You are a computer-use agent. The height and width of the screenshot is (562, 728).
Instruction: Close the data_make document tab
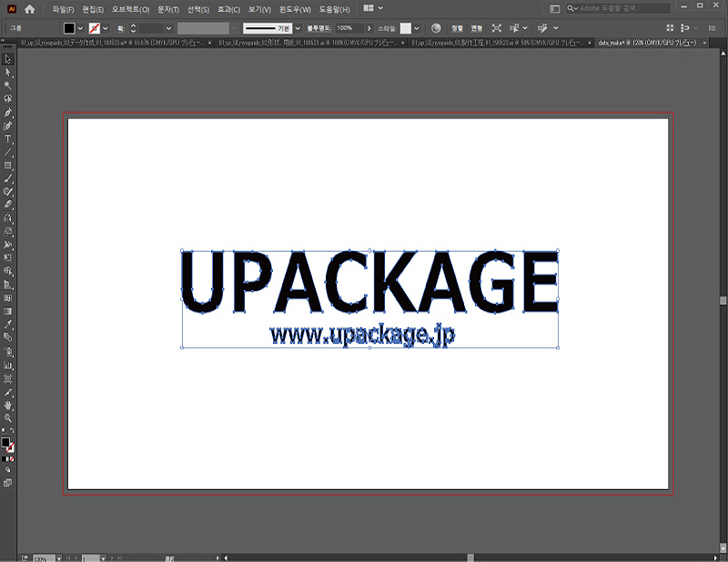(x=704, y=43)
